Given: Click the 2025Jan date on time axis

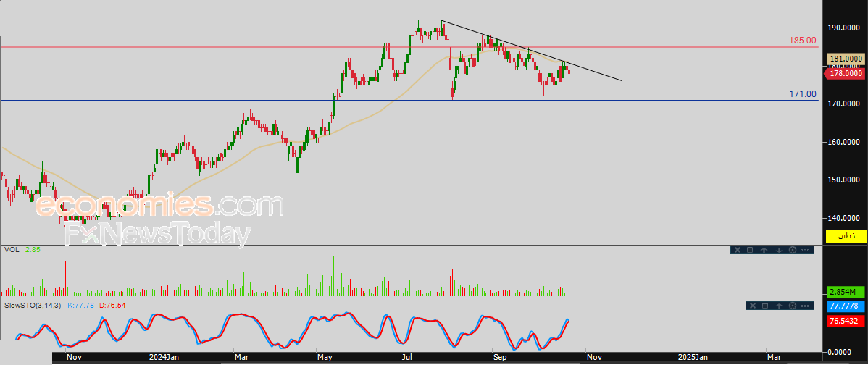Looking at the screenshot, I should [692, 358].
